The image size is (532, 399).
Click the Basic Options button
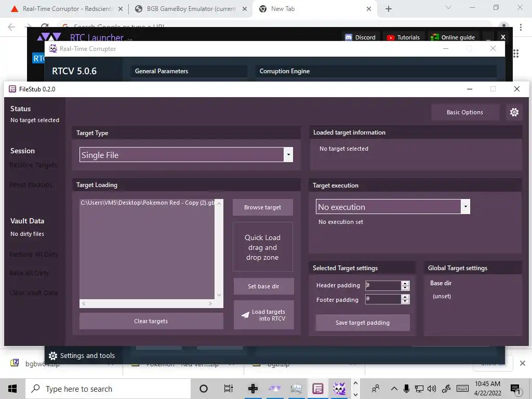[x=465, y=112]
